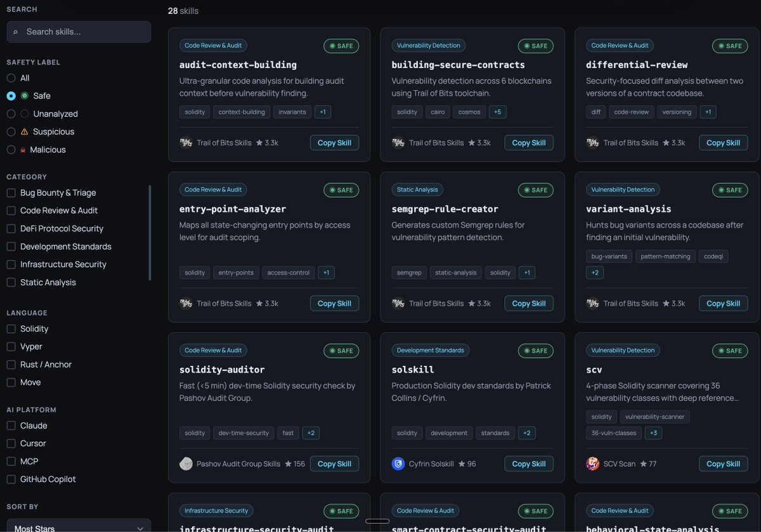This screenshot has width=761, height=532.
Task: Expand +3 tags on scv card
Action: (653, 433)
